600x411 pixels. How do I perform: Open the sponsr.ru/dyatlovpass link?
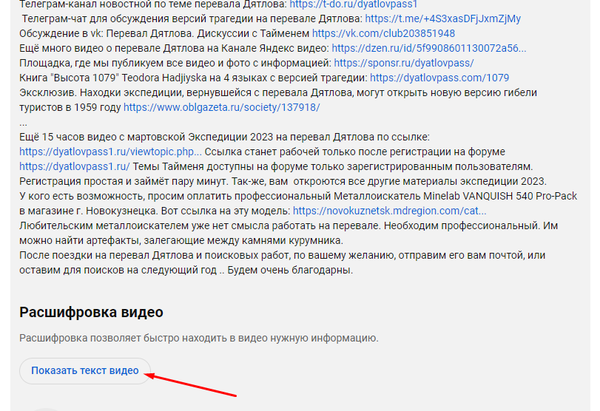404,63
